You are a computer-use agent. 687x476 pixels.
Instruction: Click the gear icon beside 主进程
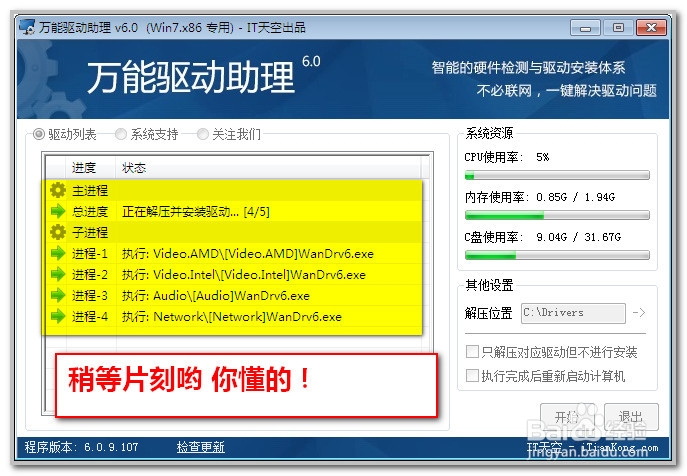click(57, 190)
